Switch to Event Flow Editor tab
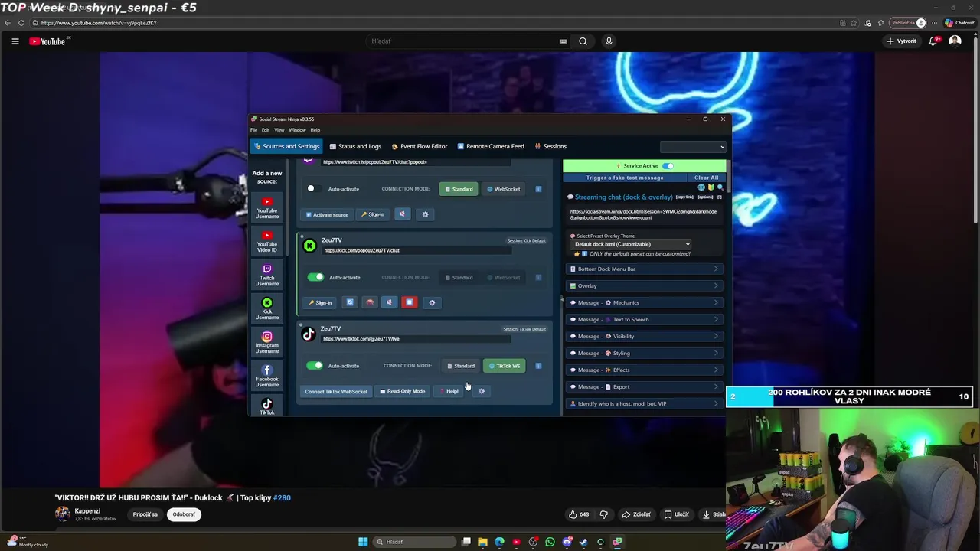The width and height of the screenshot is (980, 551). (x=420, y=146)
